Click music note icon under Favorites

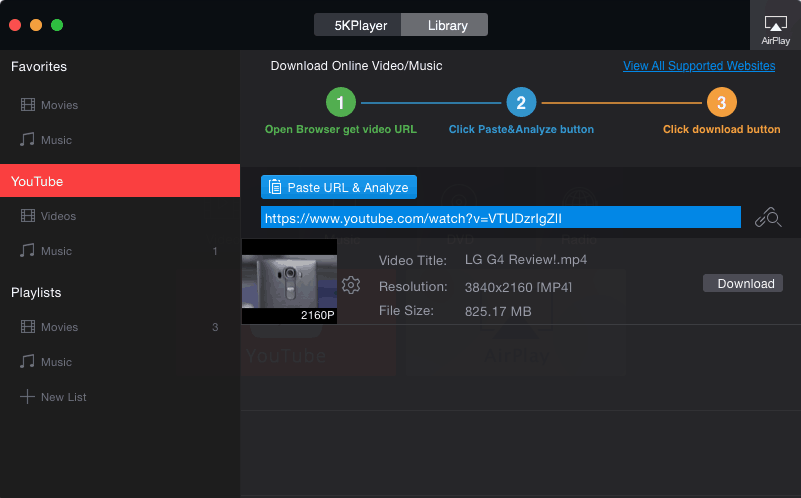click(27, 140)
